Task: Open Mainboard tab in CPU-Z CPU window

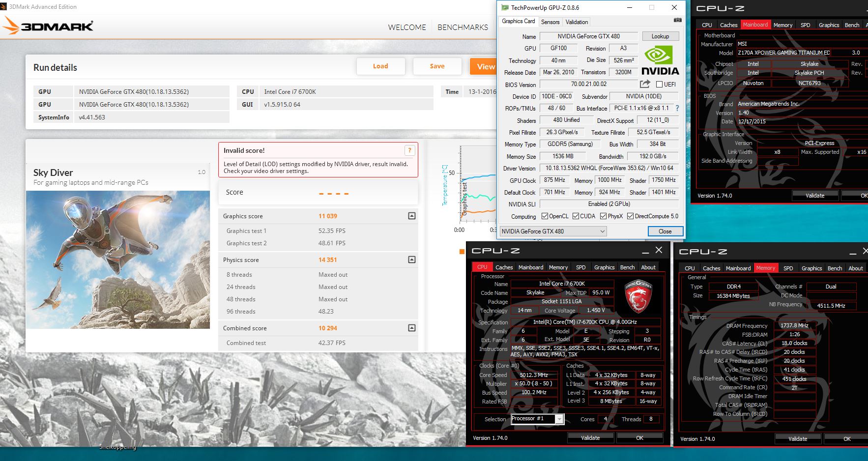Action: coord(531,267)
